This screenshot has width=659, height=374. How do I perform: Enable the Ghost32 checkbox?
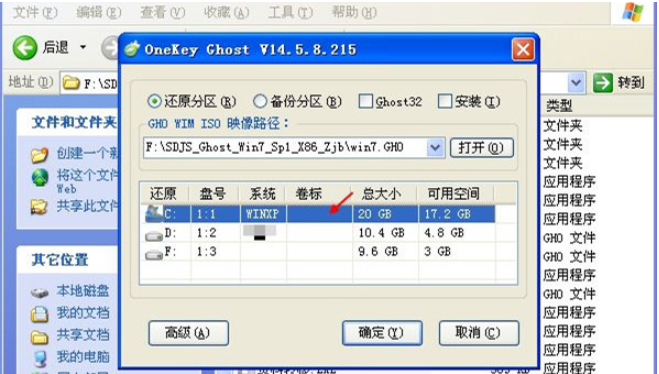point(365,101)
